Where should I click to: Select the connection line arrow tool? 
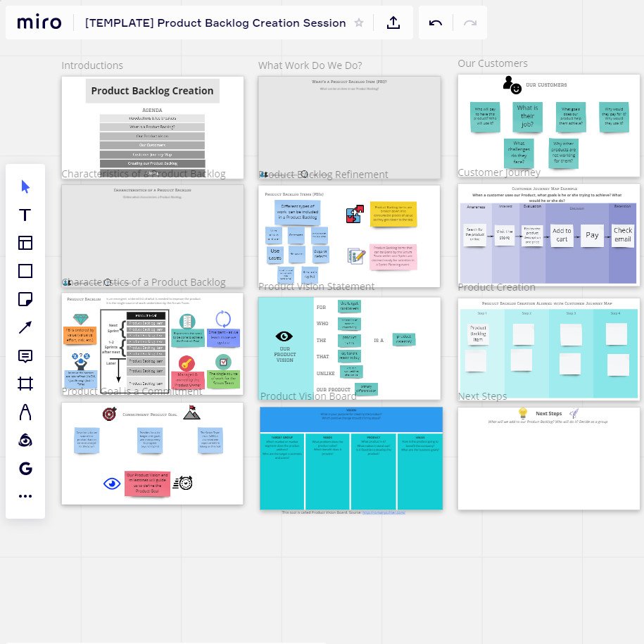pos(25,327)
